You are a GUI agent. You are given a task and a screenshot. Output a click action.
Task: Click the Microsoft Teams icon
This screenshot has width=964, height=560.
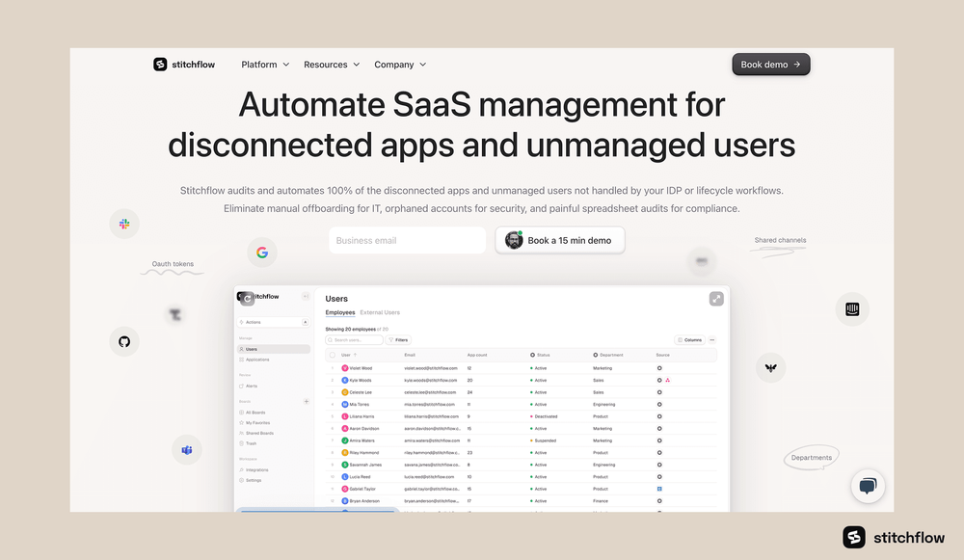click(186, 449)
